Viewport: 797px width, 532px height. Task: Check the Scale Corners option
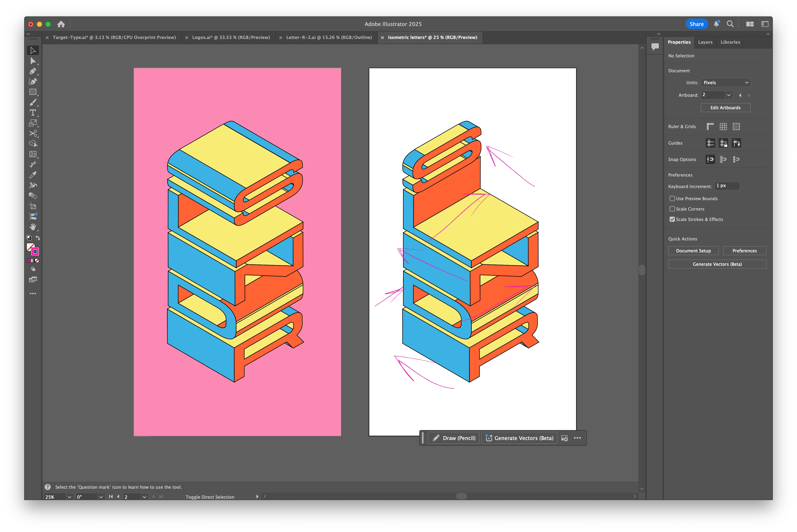[x=672, y=209]
